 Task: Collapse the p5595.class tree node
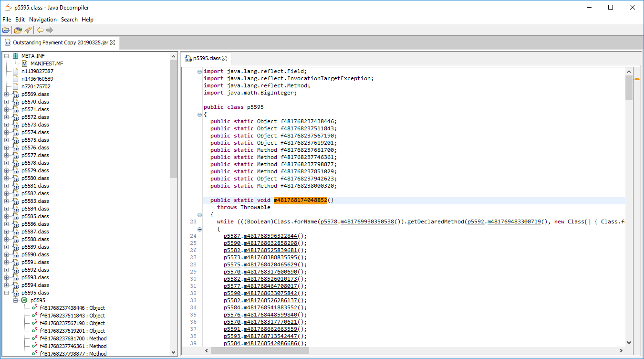pos(7,293)
